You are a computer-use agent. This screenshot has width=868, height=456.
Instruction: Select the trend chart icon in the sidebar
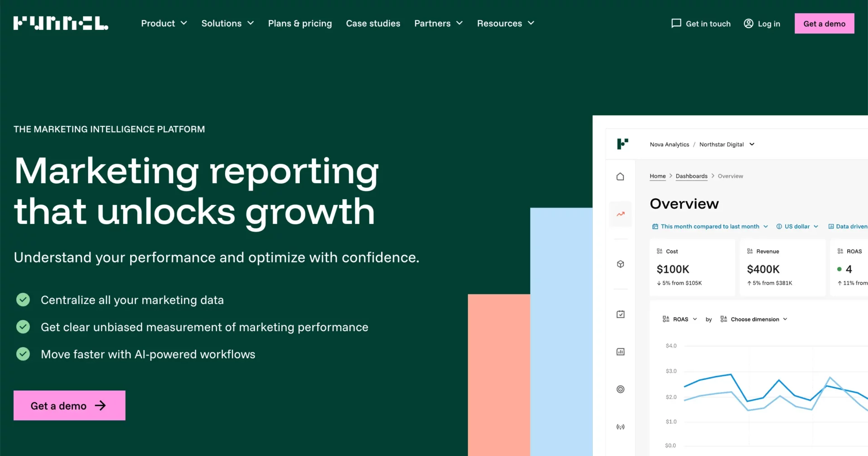tap(620, 214)
